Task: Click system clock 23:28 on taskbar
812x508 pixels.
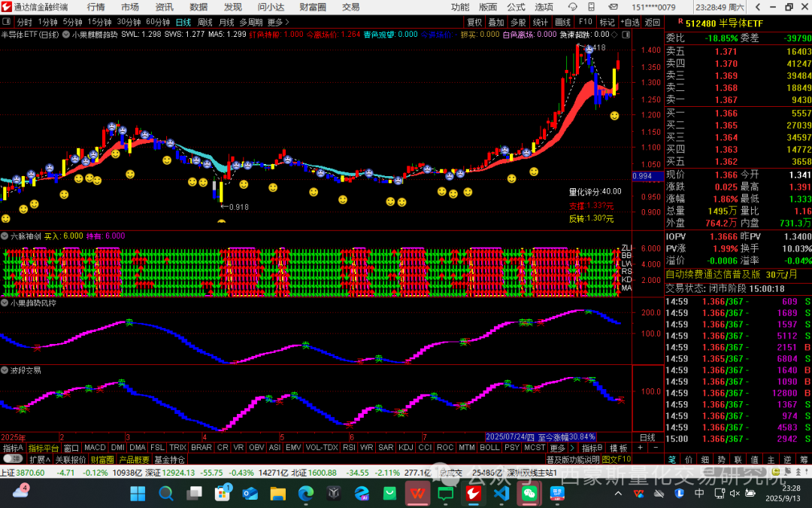Action: (791, 488)
